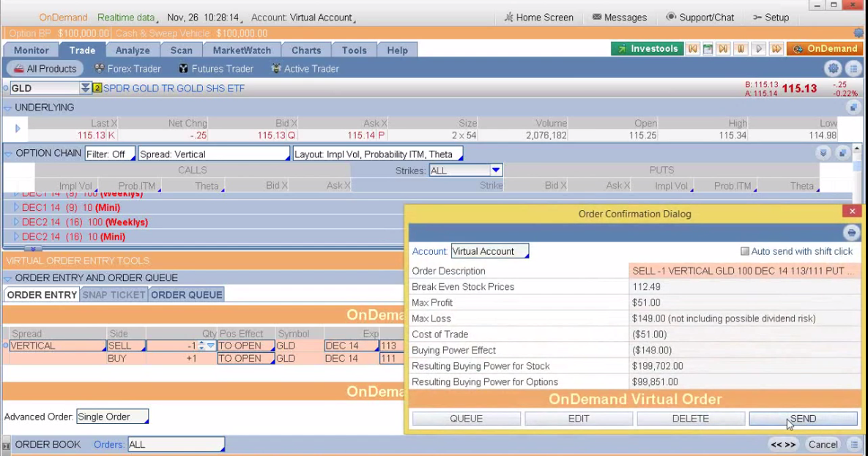Expand the DEC2 14 (16) 10 (Mini) series
This screenshot has width=868, height=456.
16,236
